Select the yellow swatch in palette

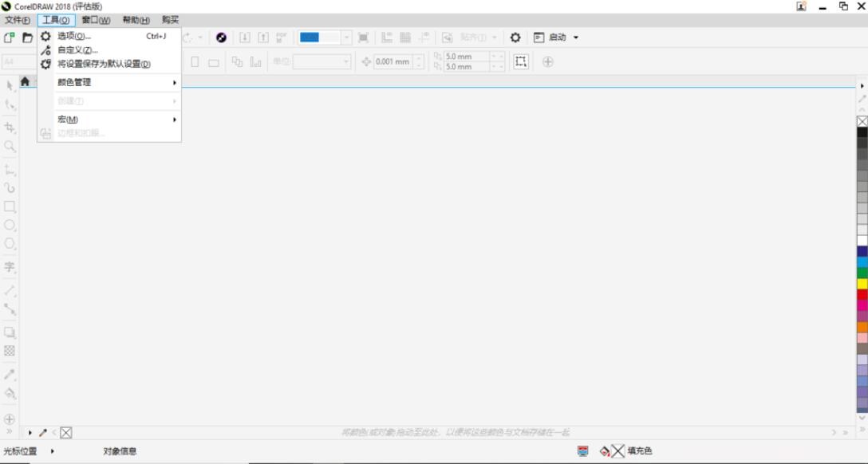[862, 284]
